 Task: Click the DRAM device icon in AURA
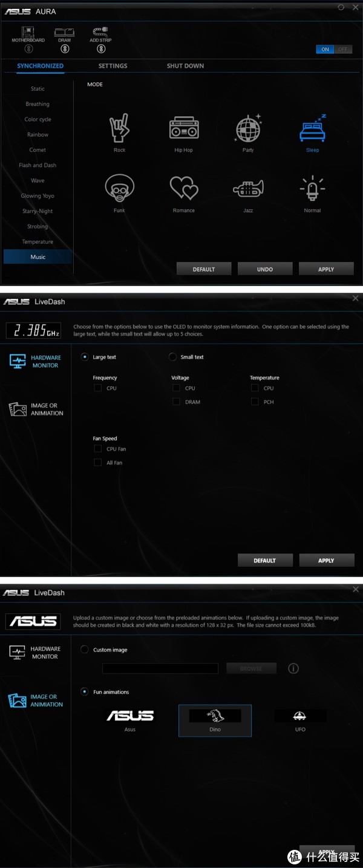click(64, 32)
